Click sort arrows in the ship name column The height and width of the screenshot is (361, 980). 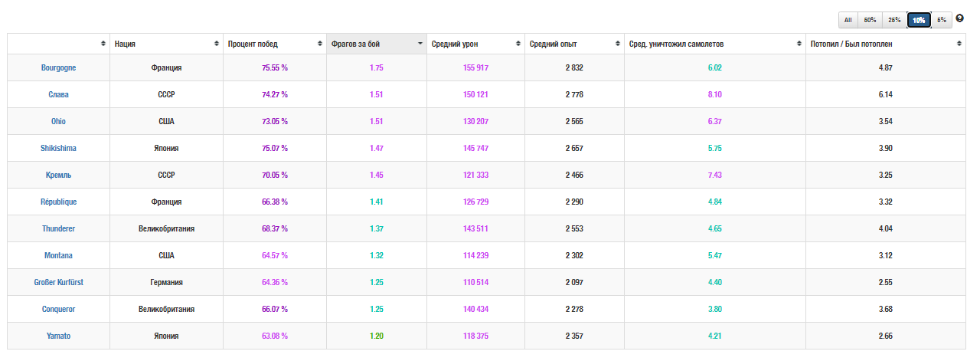tap(103, 44)
